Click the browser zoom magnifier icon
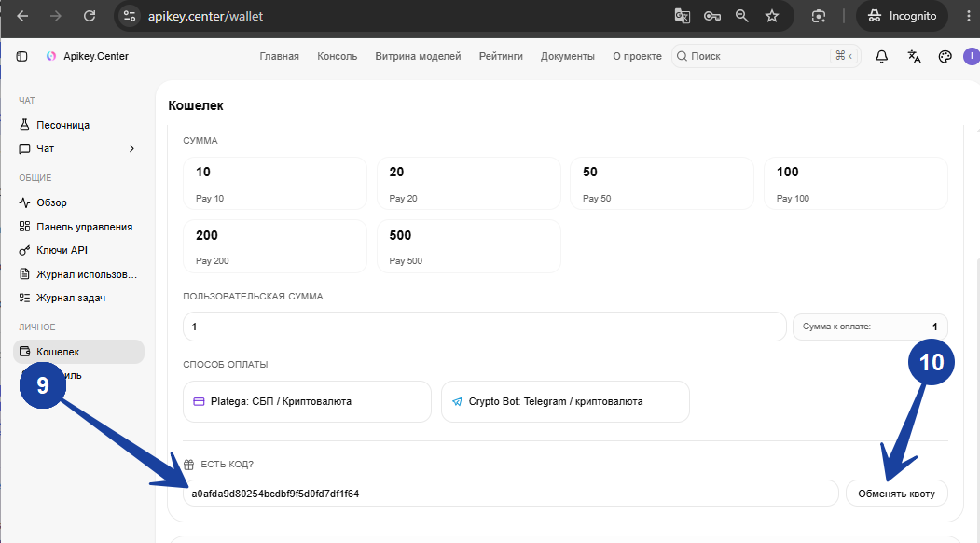 tap(742, 16)
